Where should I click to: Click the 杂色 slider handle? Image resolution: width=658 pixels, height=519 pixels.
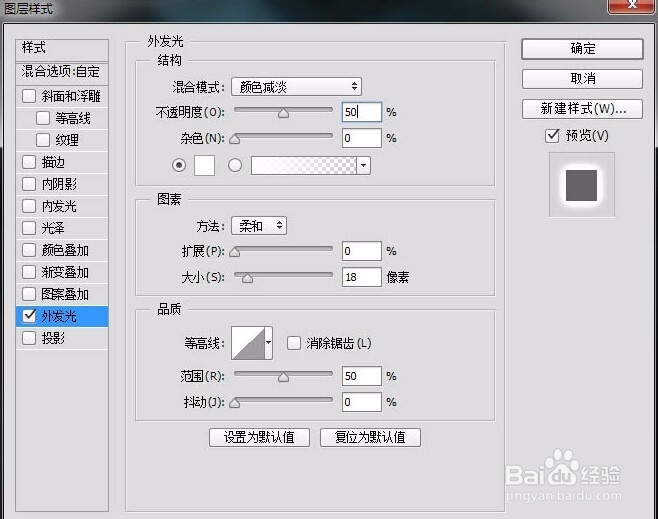pyautogui.click(x=235, y=139)
